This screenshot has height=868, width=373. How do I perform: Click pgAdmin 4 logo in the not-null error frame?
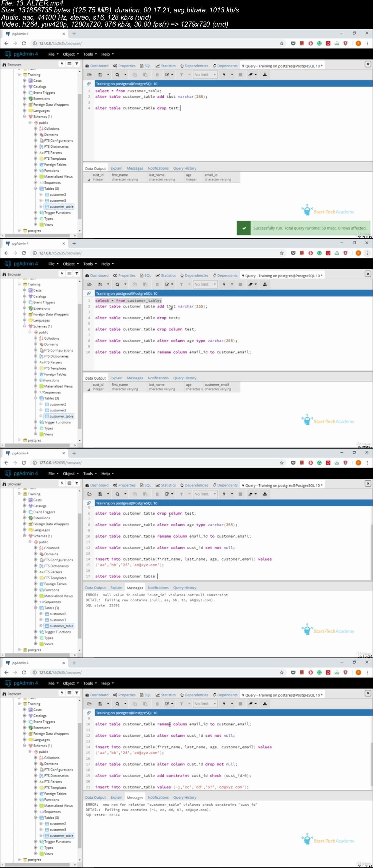click(21, 473)
